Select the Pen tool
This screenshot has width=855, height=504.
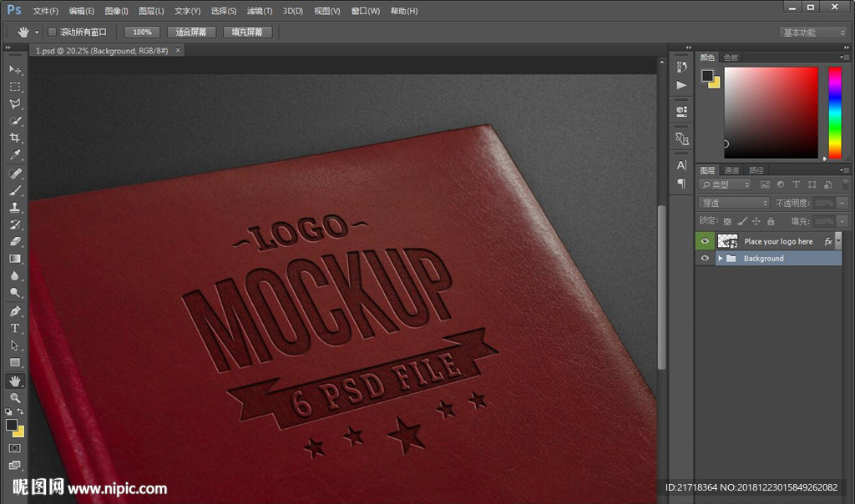coord(15,310)
